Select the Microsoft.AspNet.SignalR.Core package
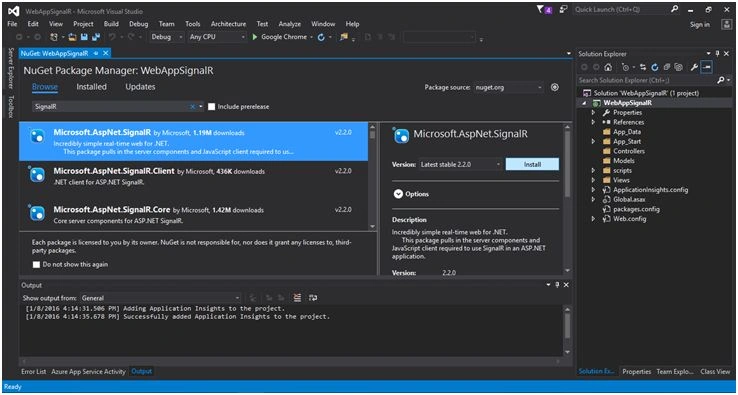Screen dimensions: 738x395 (193, 215)
